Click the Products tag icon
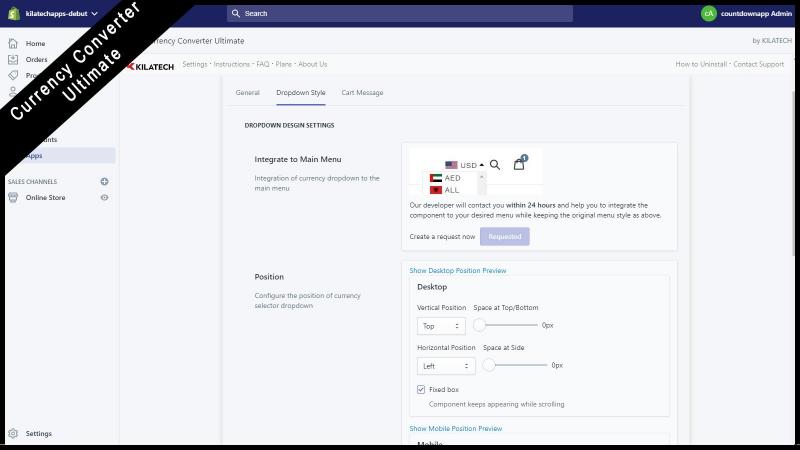 pyautogui.click(x=13, y=76)
